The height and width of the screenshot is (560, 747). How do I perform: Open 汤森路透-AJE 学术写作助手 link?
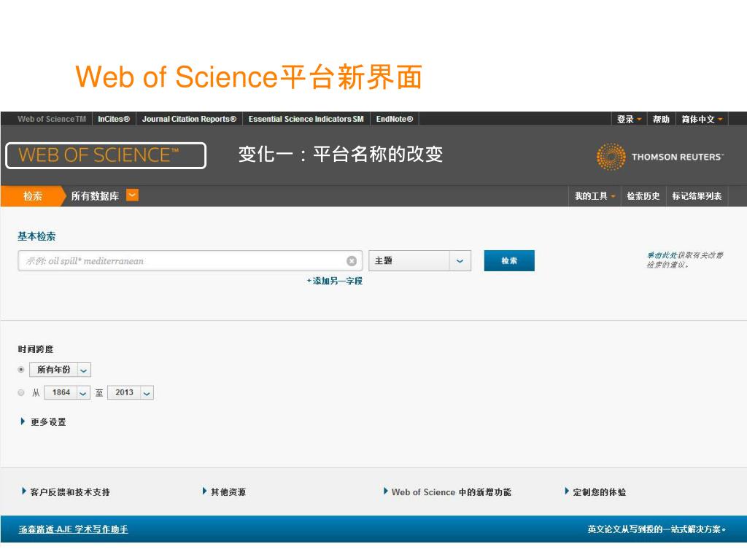74,529
